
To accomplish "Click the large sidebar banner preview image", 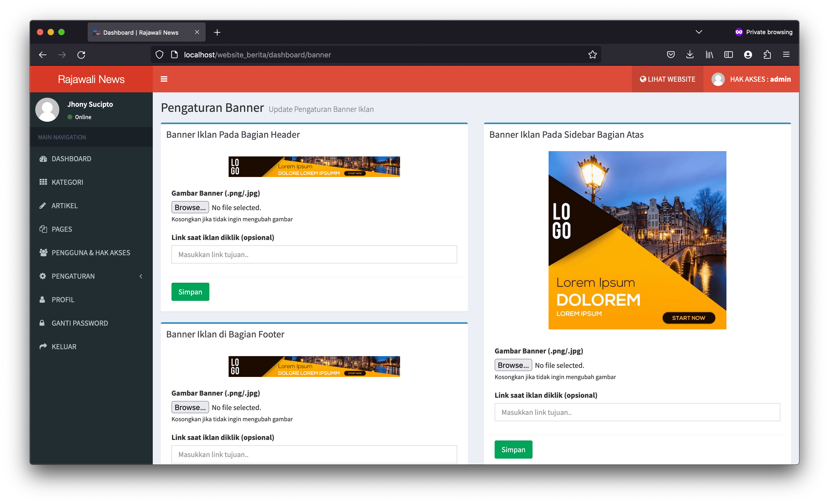I will coord(637,240).
